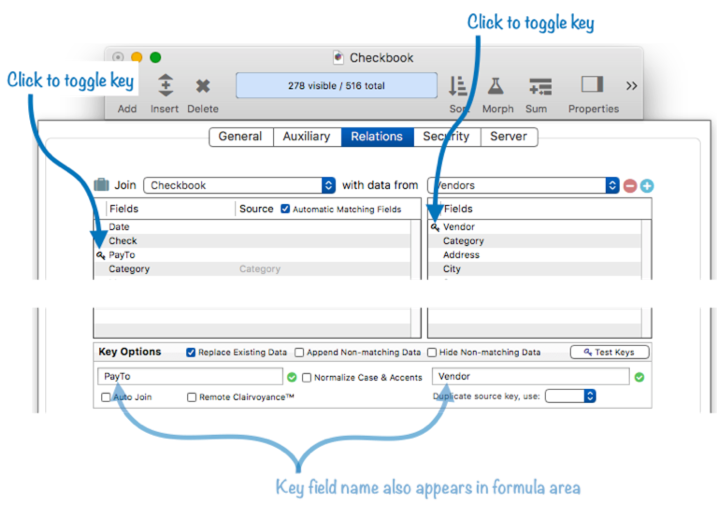This screenshot has width=719, height=506.
Task: Open the Vendors data source dropdown
Action: pyautogui.click(x=523, y=185)
